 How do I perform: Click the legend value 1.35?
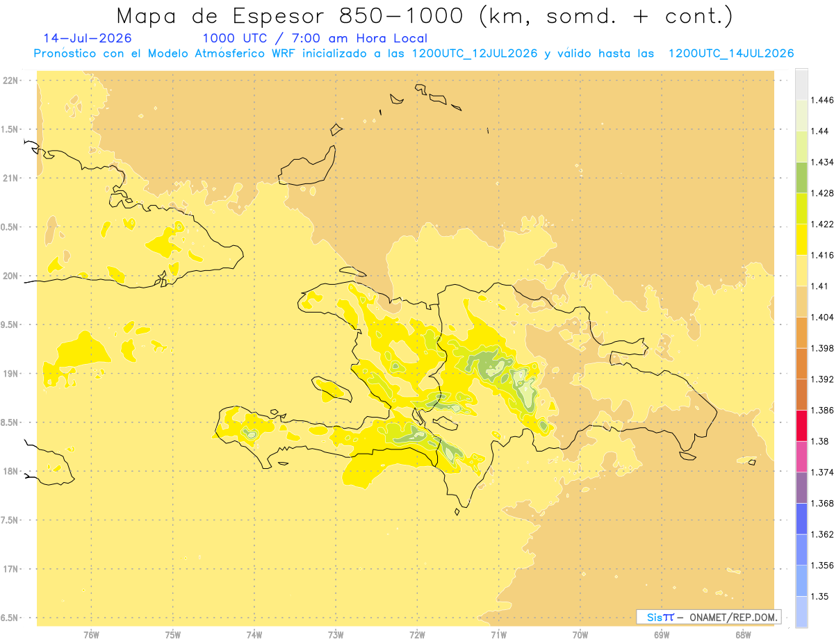[x=820, y=597]
